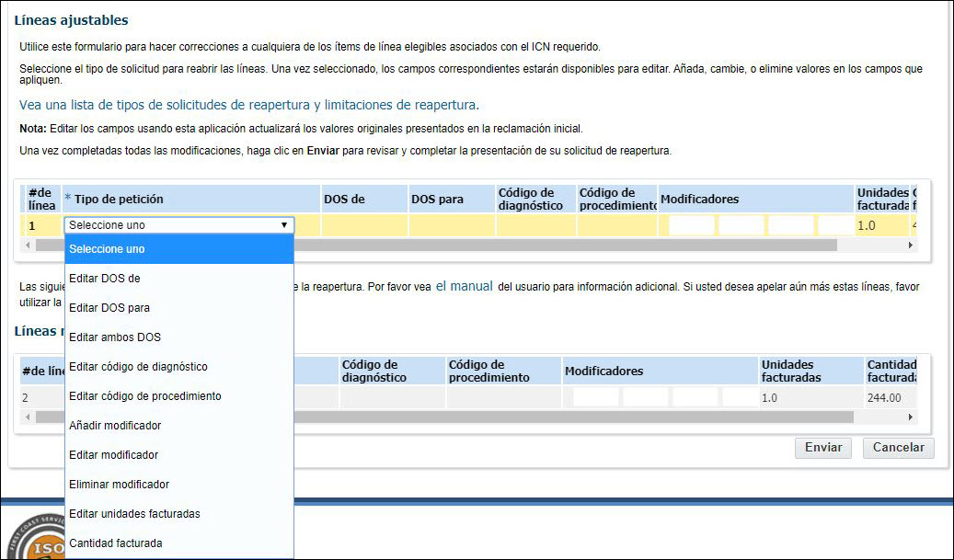Pick Editar código de procedimiento option

pos(178,396)
